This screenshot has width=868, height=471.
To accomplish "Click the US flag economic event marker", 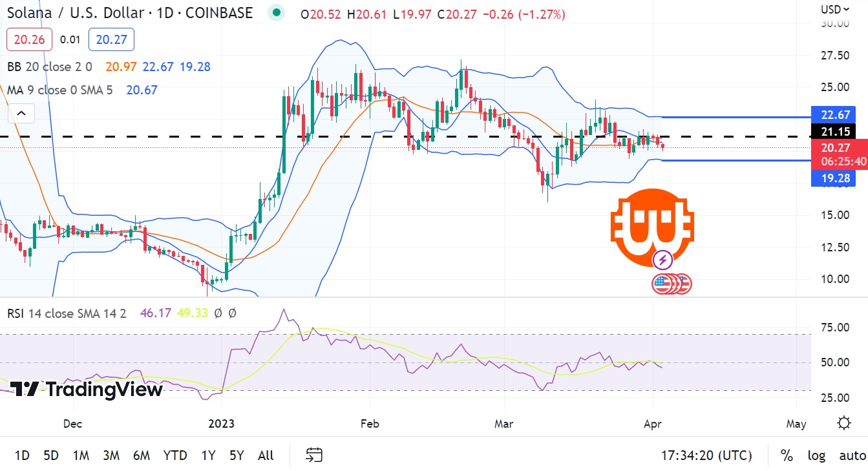I will tap(662, 284).
